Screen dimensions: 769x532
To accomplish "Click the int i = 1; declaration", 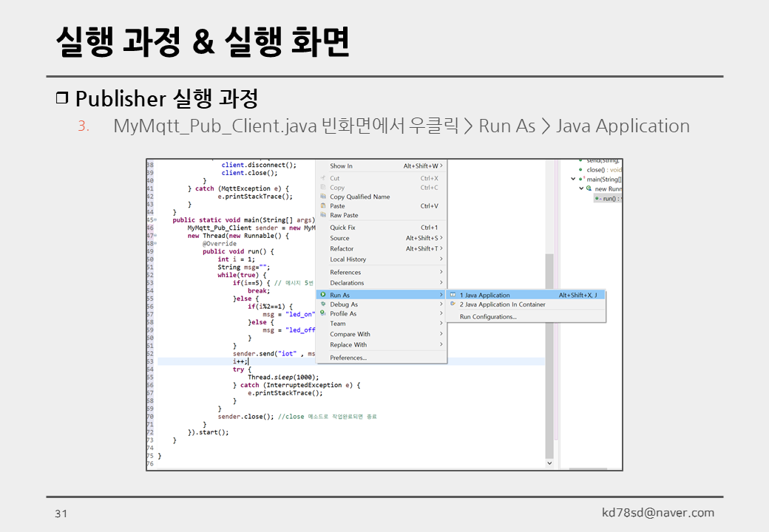I will pyautogui.click(x=236, y=259).
